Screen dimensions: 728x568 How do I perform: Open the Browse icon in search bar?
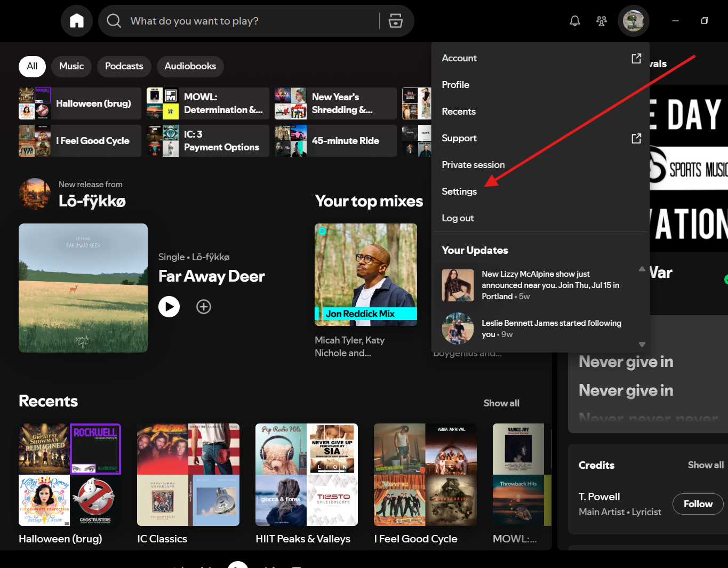tap(396, 21)
